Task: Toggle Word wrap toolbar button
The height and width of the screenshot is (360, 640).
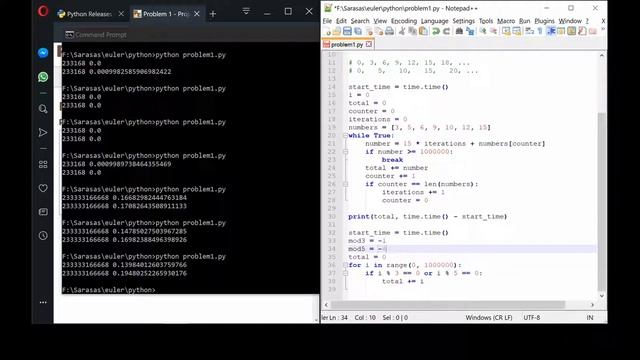Action: click(x=529, y=31)
